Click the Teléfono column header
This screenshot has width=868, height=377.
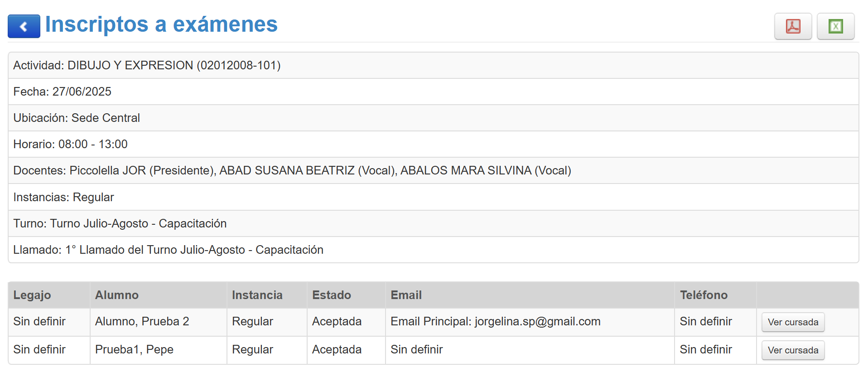coord(703,295)
